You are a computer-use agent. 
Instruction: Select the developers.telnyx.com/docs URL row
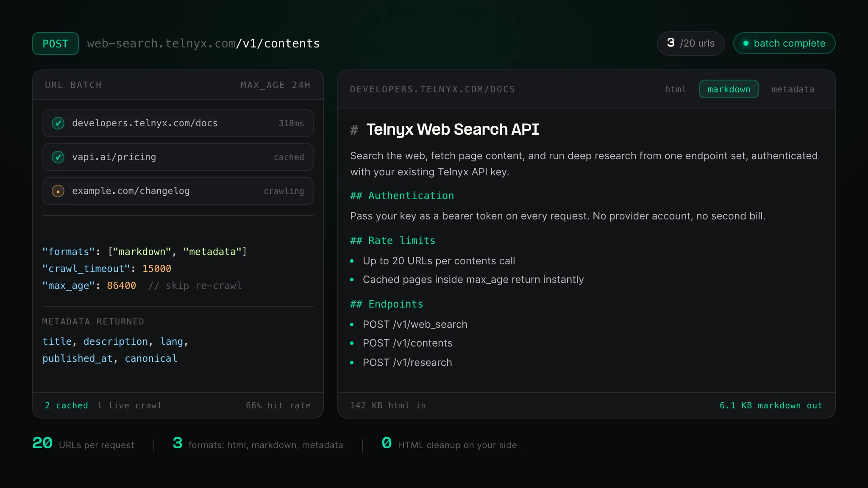(178, 123)
